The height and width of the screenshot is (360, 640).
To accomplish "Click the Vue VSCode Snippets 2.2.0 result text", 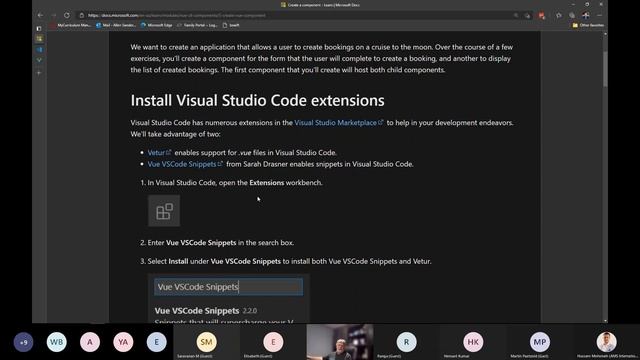I will [x=206, y=311].
